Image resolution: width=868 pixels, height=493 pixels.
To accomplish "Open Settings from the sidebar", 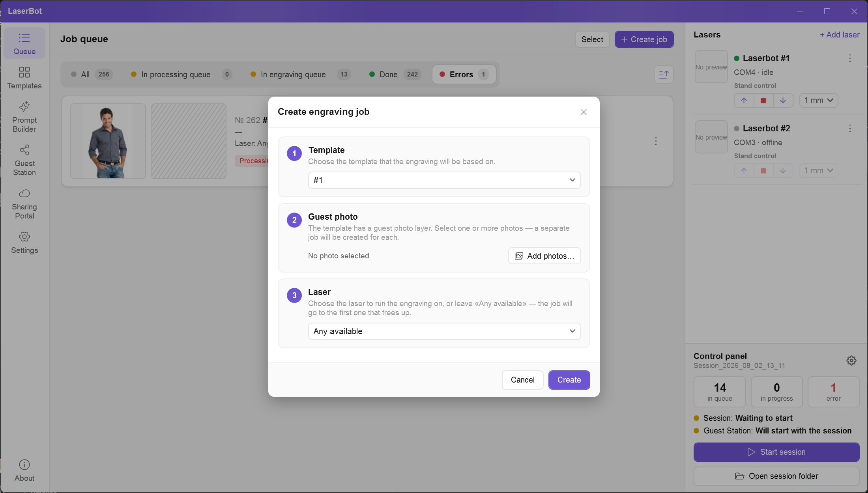I will point(24,243).
